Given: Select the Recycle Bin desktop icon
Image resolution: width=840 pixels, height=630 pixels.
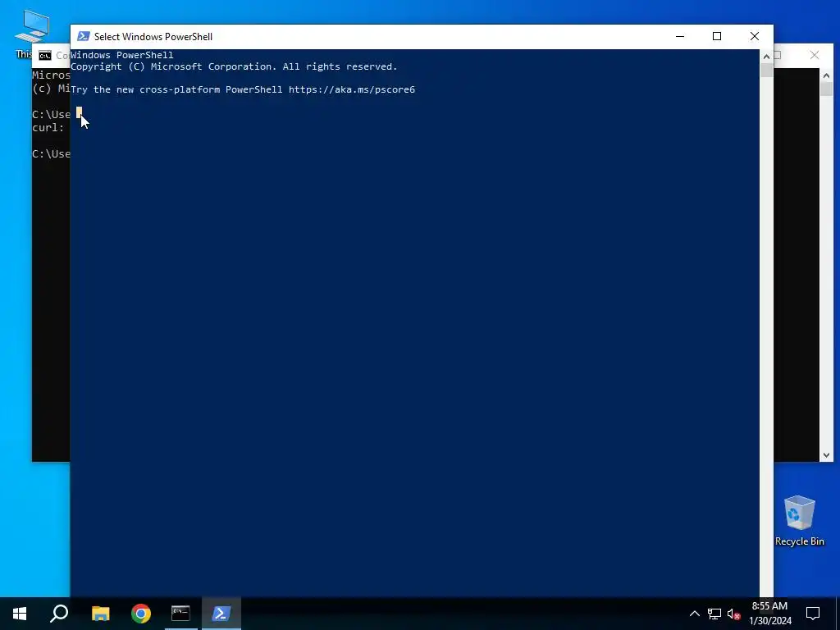Looking at the screenshot, I should click(x=799, y=520).
